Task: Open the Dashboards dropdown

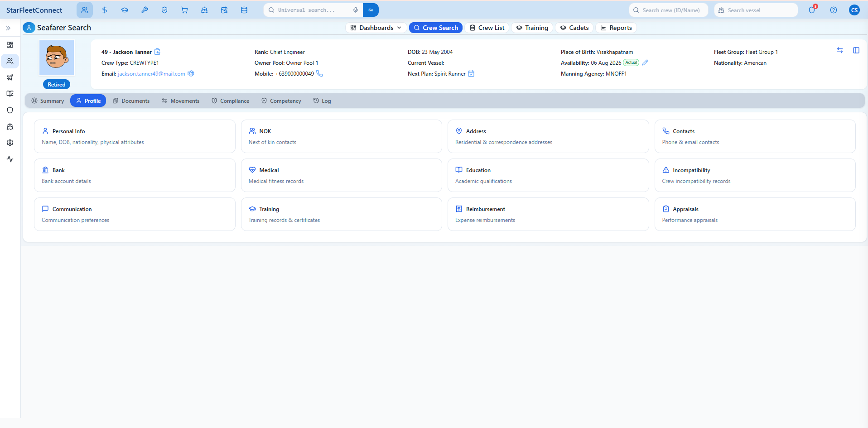Action: tap(376, 28)
